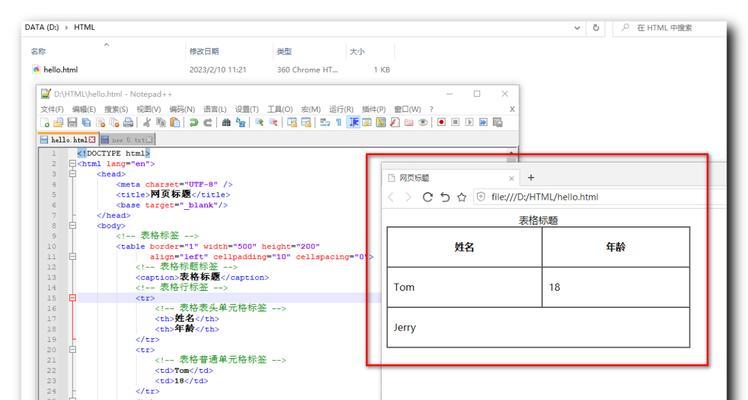The width and height of the screenshot is (748, 400).
Task: Open the 搜索(S) menu
Action: pyautogui.click(x=116, y=109)
